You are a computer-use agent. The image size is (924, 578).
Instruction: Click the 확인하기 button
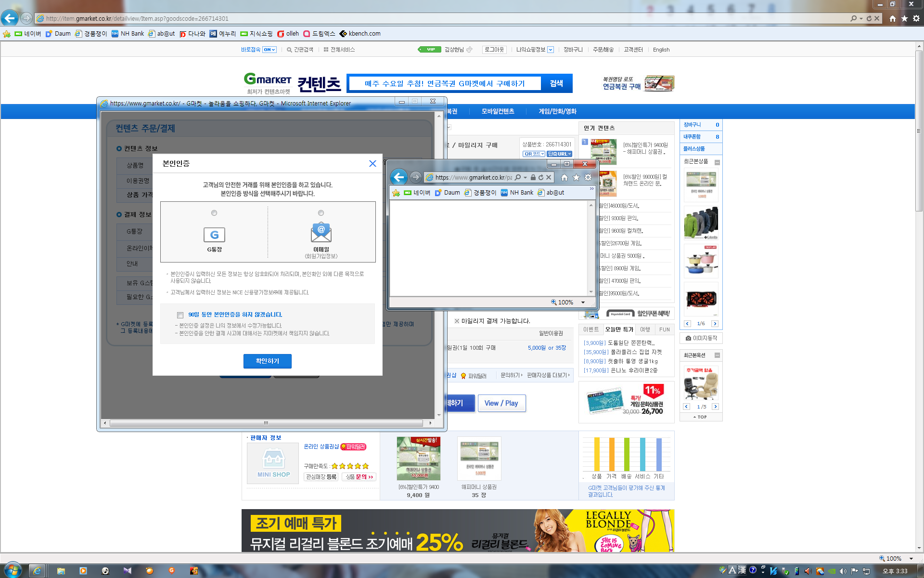pos(267,361)
